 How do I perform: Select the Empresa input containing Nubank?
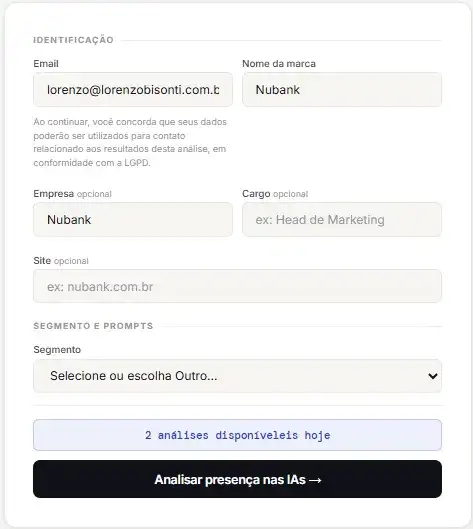point(133,219)
